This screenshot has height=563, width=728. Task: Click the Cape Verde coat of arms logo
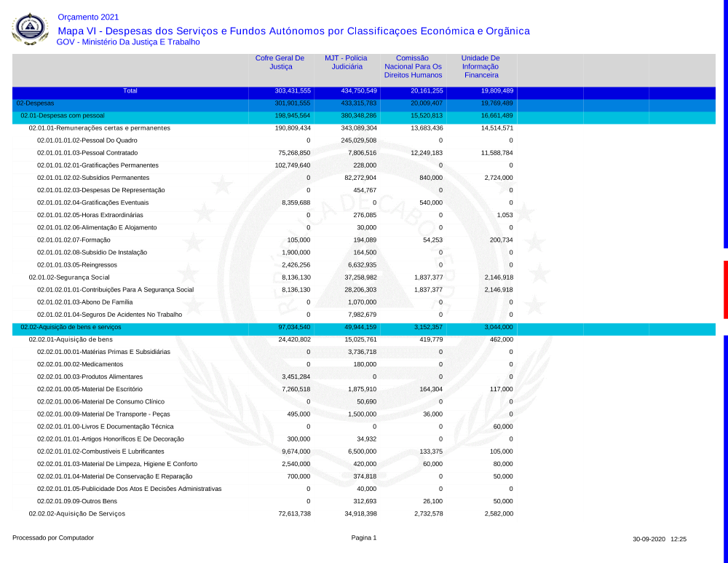click(x=31, y=29)
